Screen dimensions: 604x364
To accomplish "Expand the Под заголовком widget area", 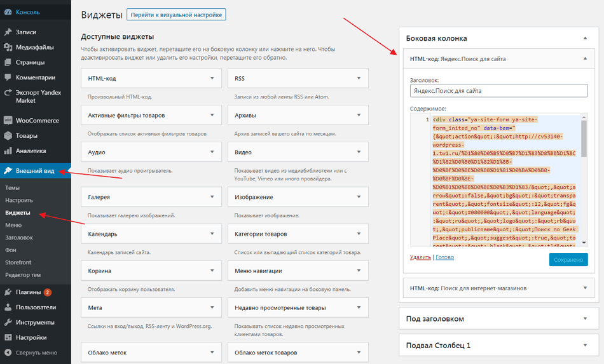I will point(585,318).
